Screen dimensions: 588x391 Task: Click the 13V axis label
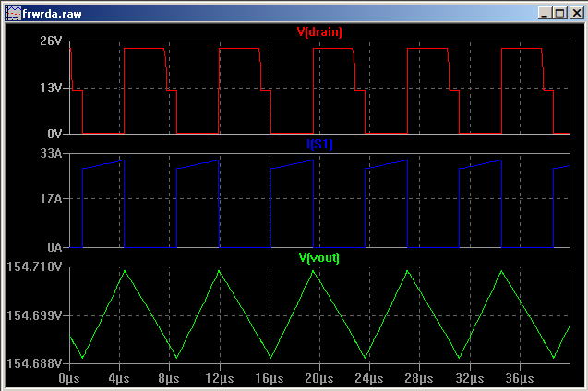(51, 88)
